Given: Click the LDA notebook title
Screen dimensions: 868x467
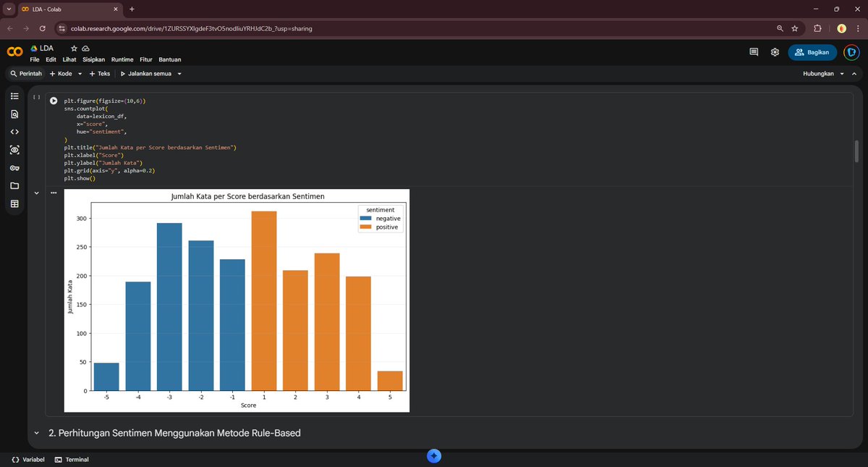Looking at the screenshot, I should (x=46, y=48).
